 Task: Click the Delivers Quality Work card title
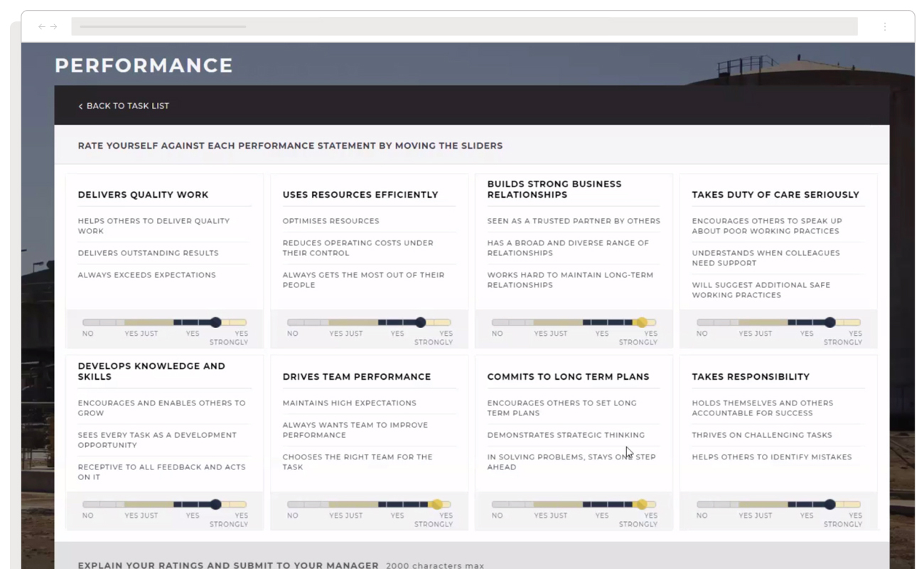pos(143,195)
